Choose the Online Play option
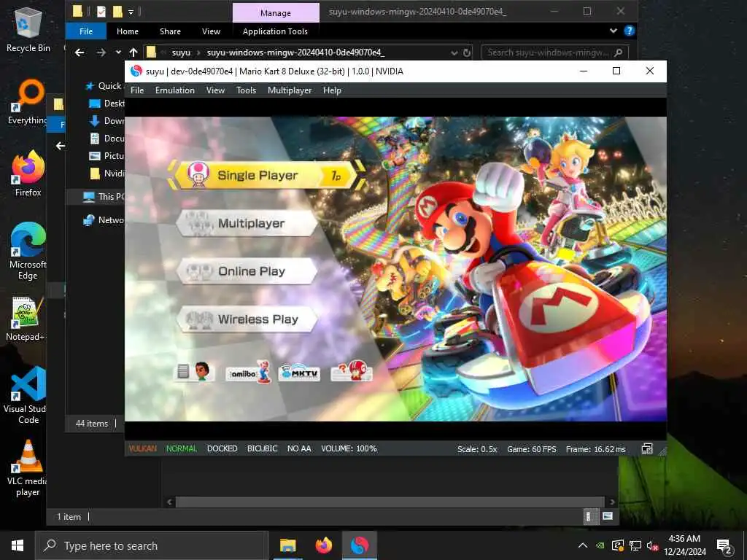The height and width of the screenshot is (560, 747). tap(247, 271)
